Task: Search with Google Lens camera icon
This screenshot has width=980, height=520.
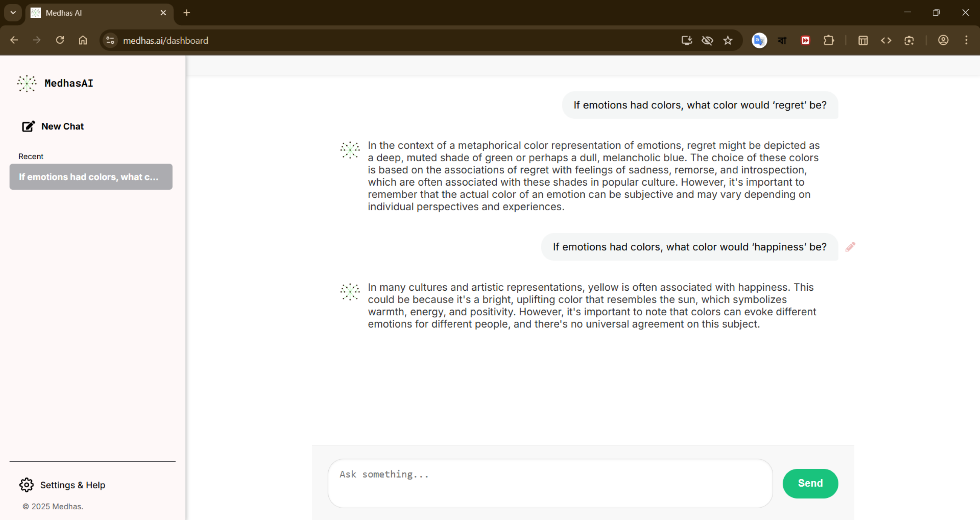Action: click(910, 40)
